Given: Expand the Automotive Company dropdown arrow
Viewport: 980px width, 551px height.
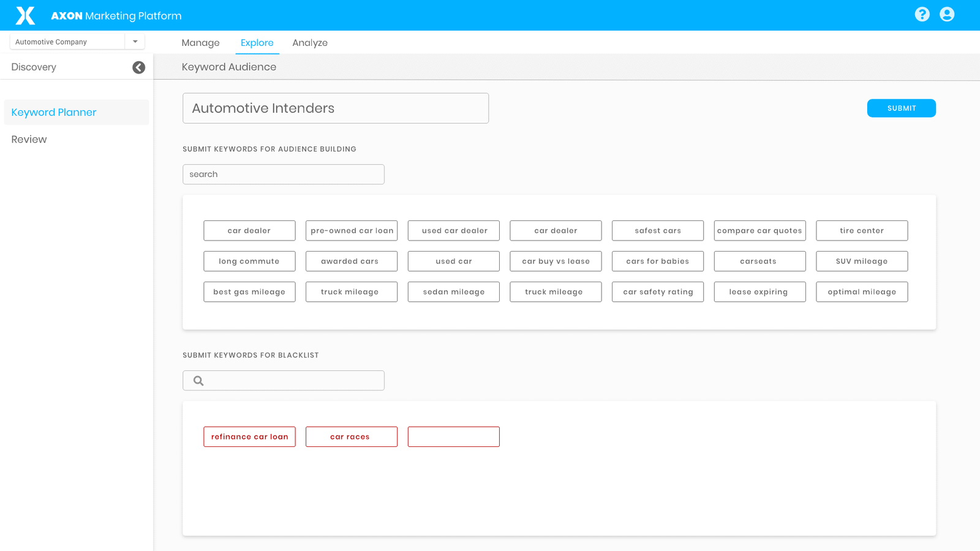Looking at the screenshot, I should tap(135, 42).
